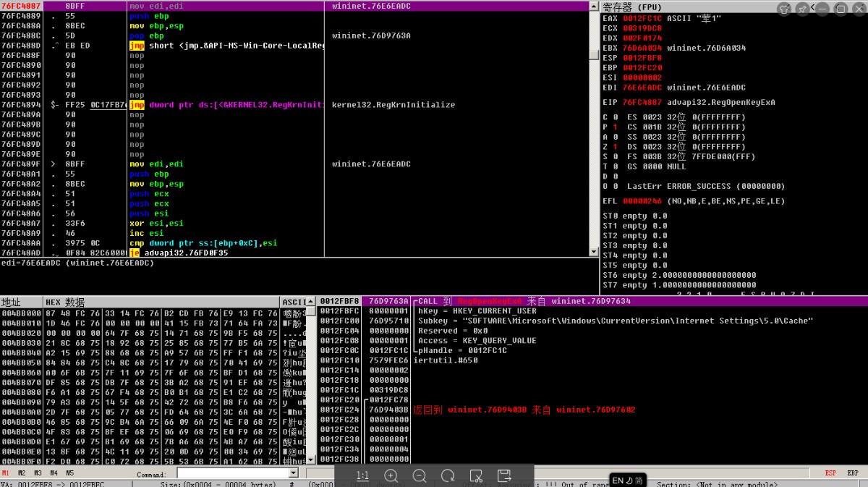Image resolution: width=868 pixels, height=487 pixels.
Task: Select the EIP line advapi32.RegOpenKeyExA
Action: [x=689, y=103]
